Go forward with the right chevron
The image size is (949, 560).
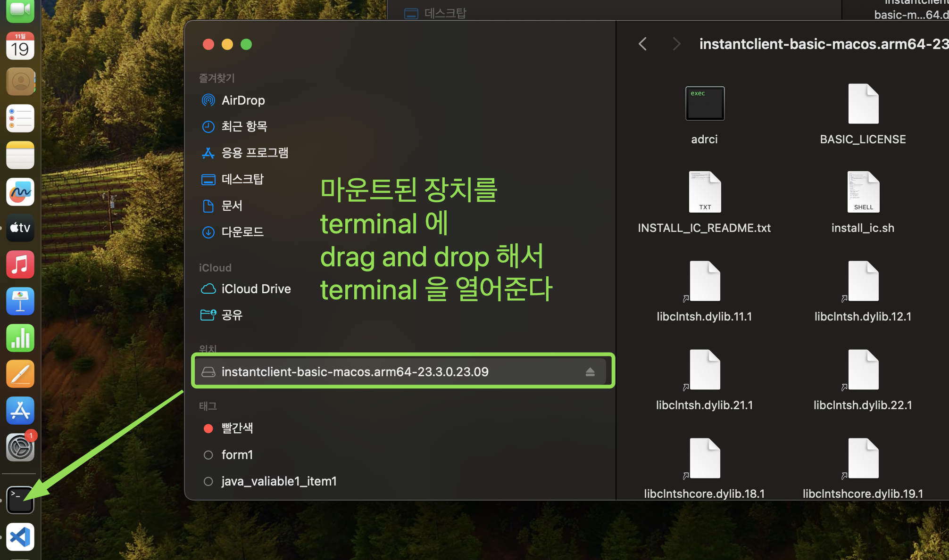[676, 44]
